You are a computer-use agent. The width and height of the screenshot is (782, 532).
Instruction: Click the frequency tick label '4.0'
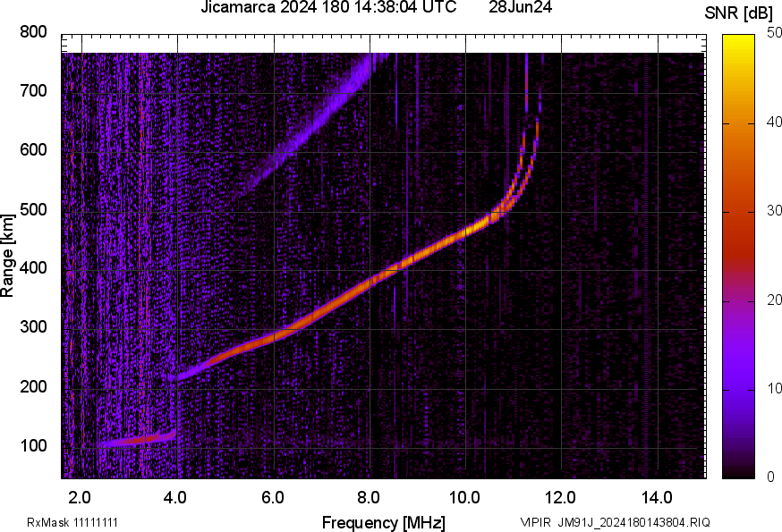tap(175, 497)
